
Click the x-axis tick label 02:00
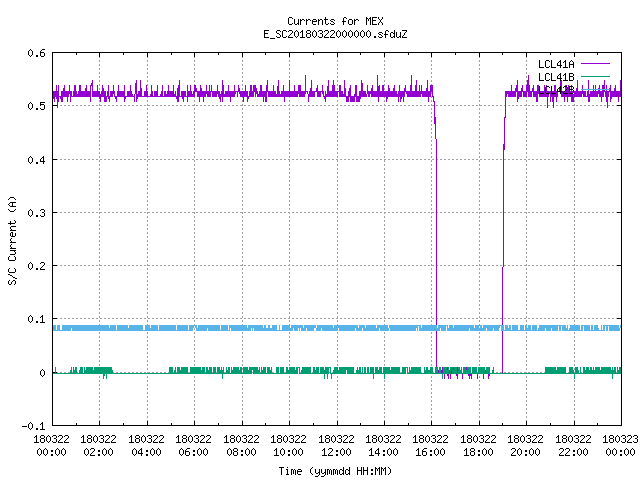click(x=98, y=452)
